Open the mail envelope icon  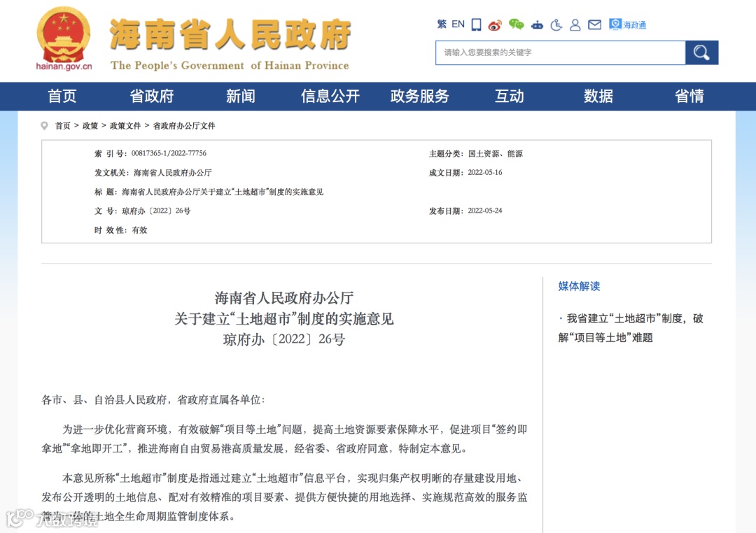click(595, 24)
